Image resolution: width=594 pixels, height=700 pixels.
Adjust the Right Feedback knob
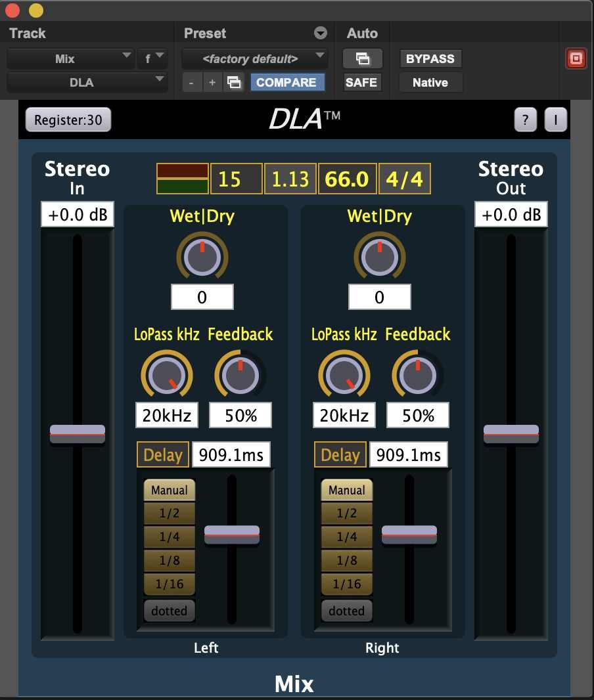[418, 374]
